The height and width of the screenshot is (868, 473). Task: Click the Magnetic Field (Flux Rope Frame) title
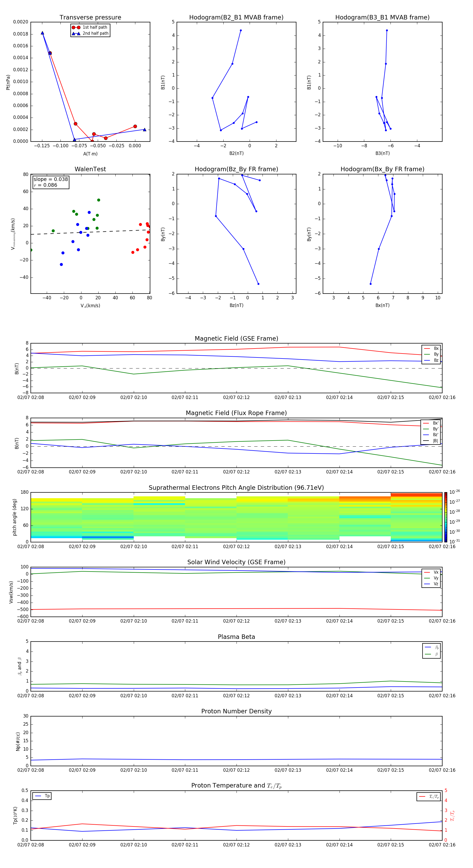coord(236,413)
